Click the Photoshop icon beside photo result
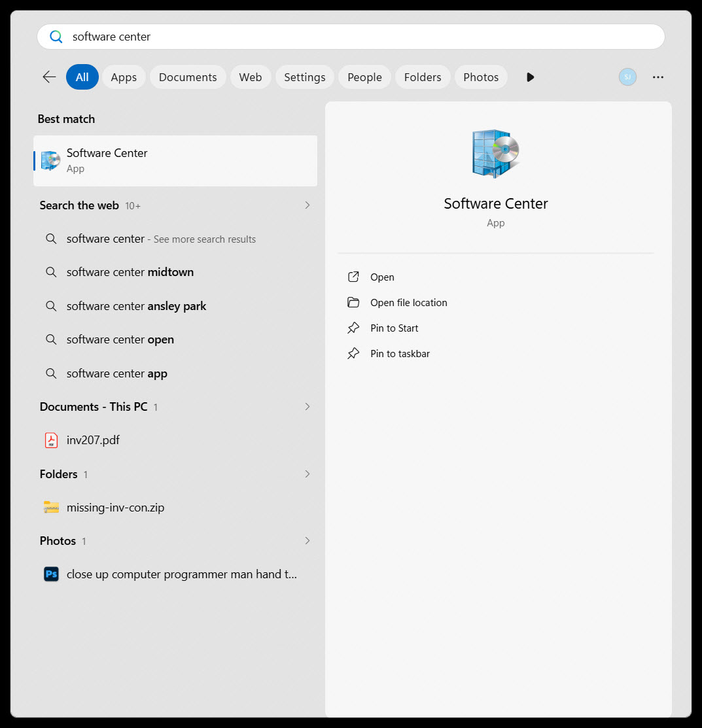 click(51, 574)
